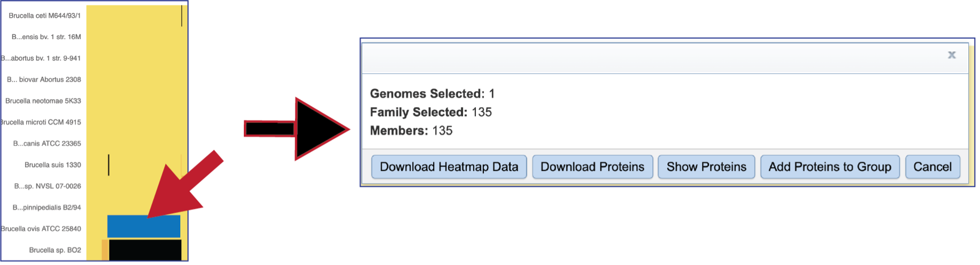Click the black cell in Brucella ceti row
The width and height of the screenshot is (980, 265).
click(182, 16)
